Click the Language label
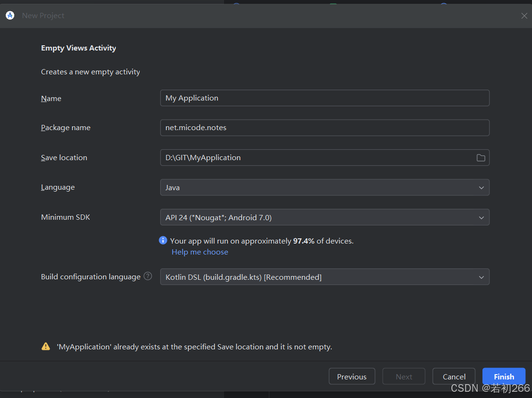The height and width of the screenshot is (398, 532). [x=58, y=187]
